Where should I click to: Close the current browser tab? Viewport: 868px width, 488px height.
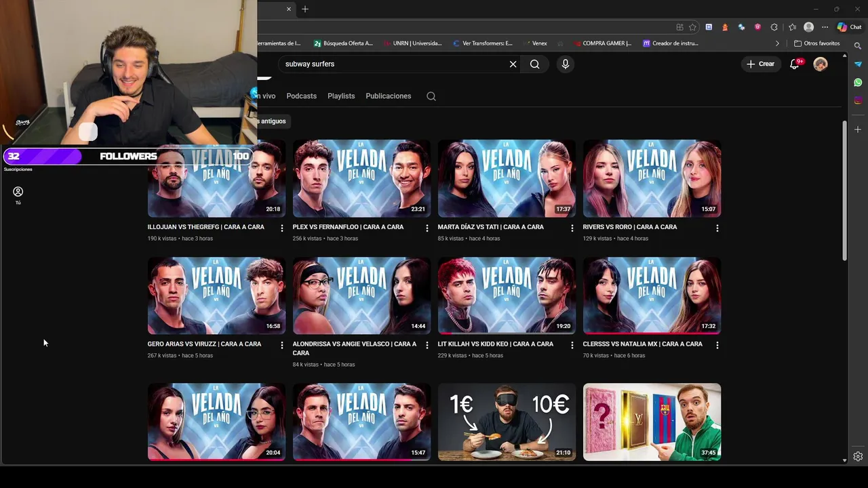click(288, 9)
